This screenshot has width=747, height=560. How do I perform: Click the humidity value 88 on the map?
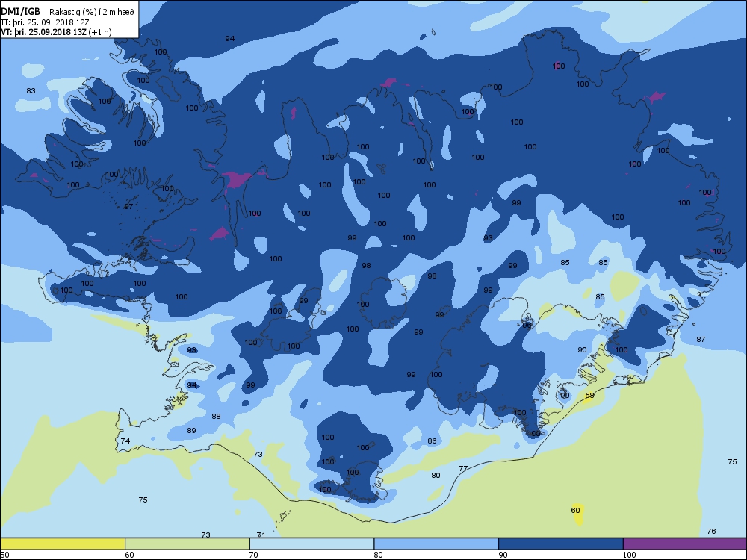coord(217,416)
